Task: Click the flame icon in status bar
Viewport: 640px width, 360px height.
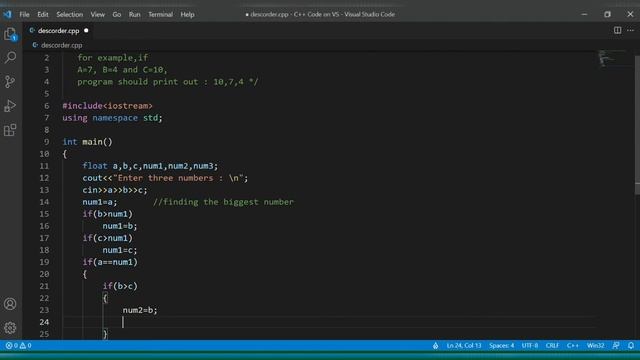Action: coord(436,346)
